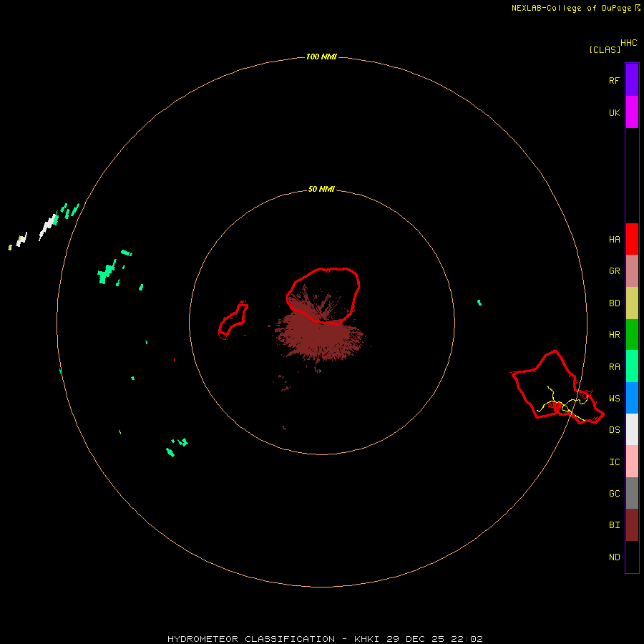The width and height of the screenshot is (644, 644).
Task: Click the ND black legend swatch
Action: [x=632, y=557]
